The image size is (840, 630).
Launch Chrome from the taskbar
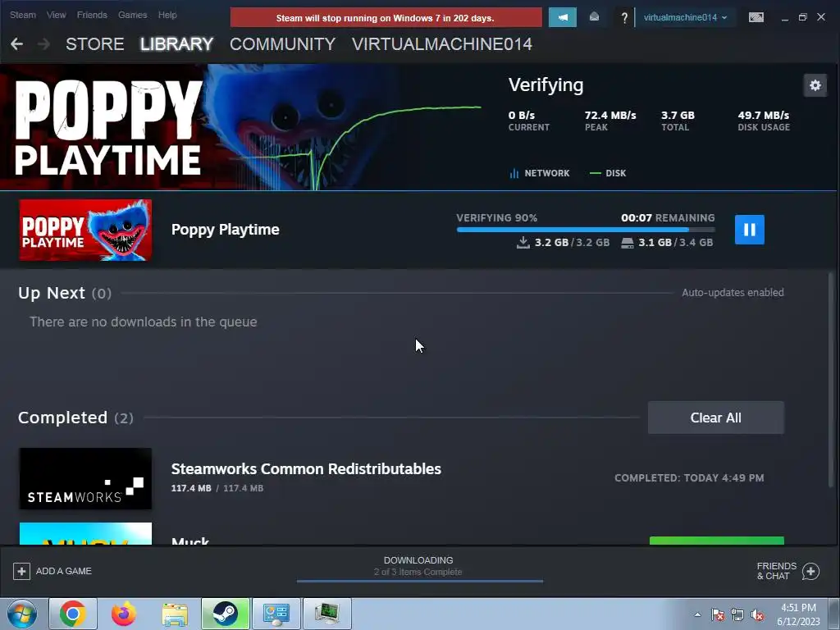[73, 614]
